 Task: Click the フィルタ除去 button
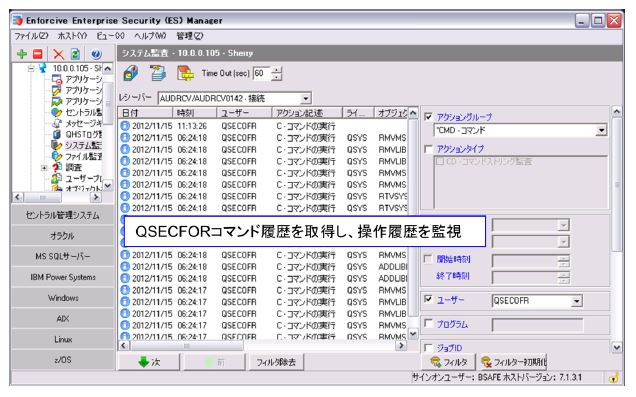tap(276, 362)
